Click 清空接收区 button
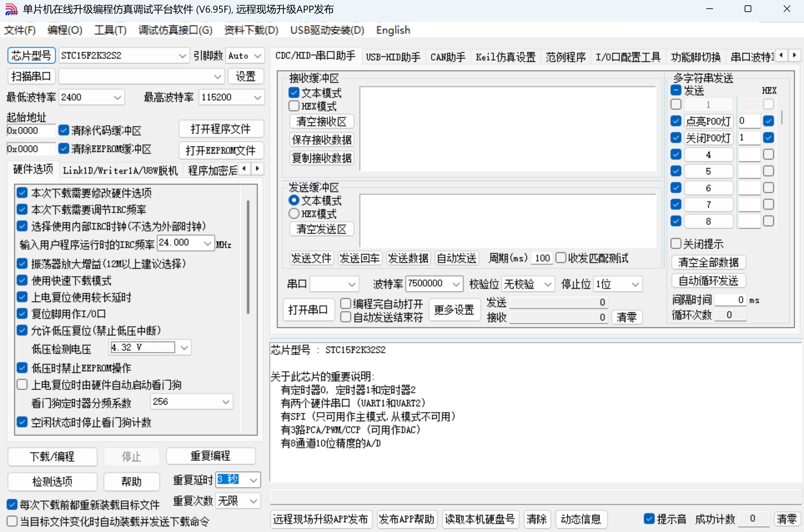 (321, 121)
